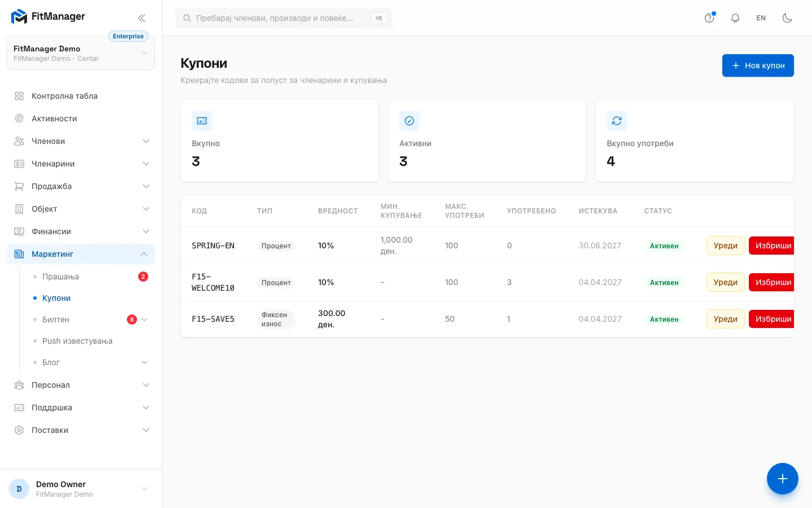Open the Контролна табла menu item
The image size is (812, 508).
81,96
